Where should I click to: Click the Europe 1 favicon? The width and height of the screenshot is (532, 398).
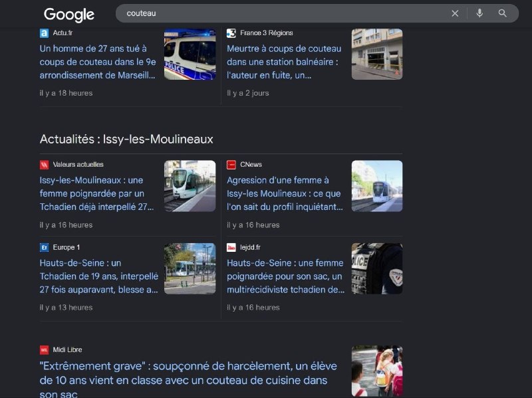pos(44,247)
